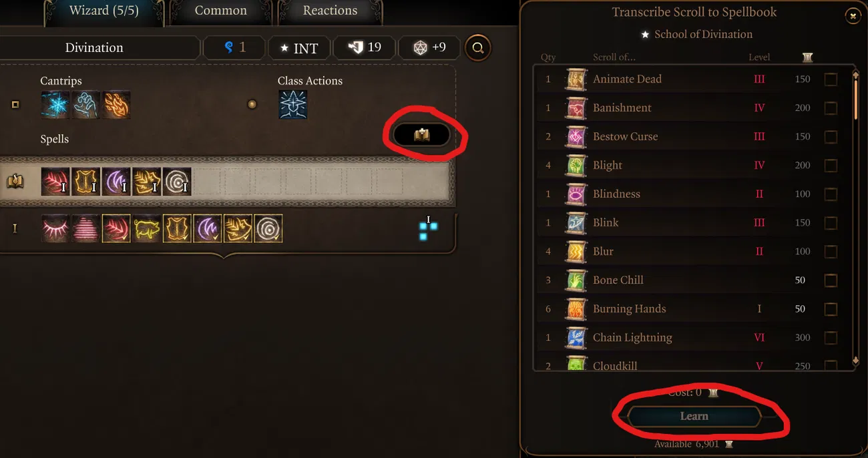Click the spellbook transcribe scroll icon button
This screenshot has height=458, width=868.
pos(421,135)
